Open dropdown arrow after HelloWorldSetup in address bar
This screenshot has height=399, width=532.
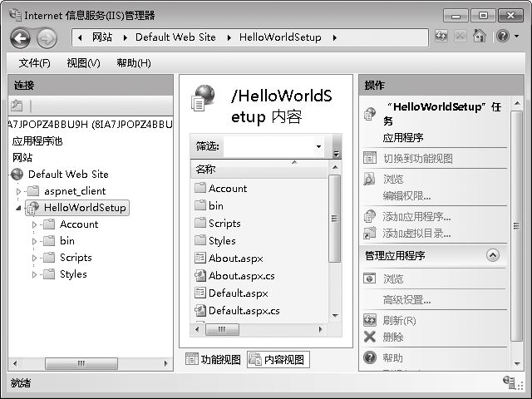tap(335, 37)
